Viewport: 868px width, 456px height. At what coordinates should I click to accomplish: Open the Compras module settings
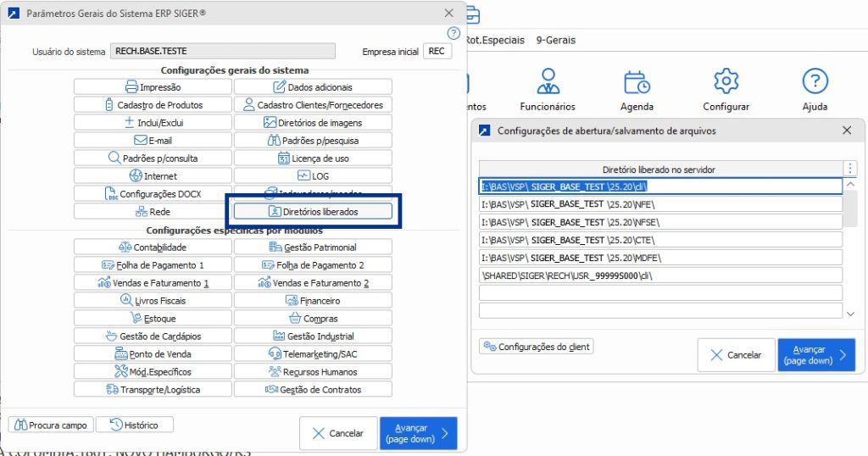coord(313,318)
